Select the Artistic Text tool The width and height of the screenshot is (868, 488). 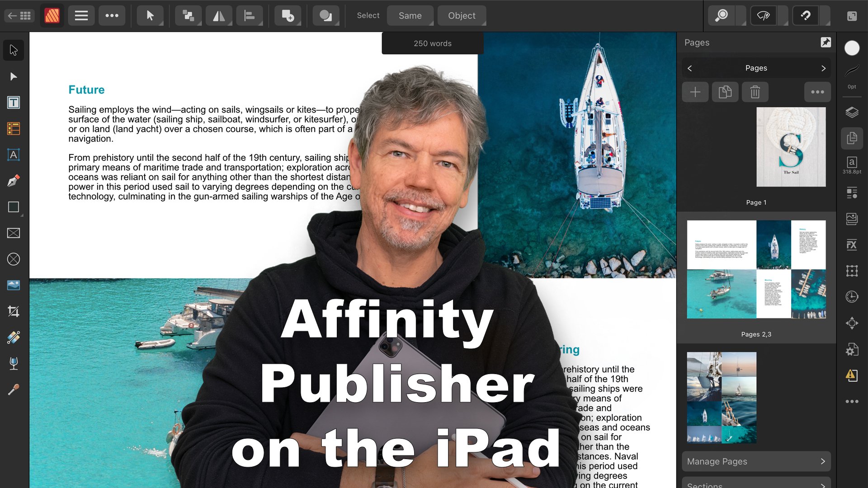click(x=14, y=155)
